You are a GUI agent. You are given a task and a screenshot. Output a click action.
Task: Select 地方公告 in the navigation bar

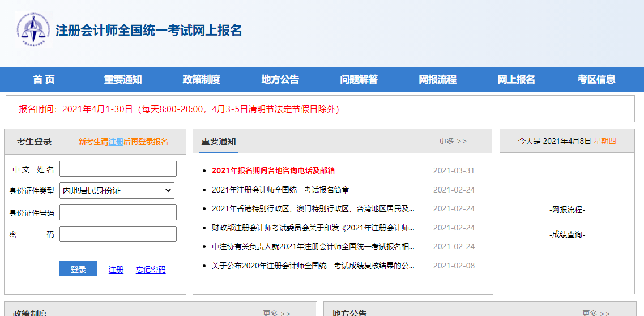tap(280, 80)
